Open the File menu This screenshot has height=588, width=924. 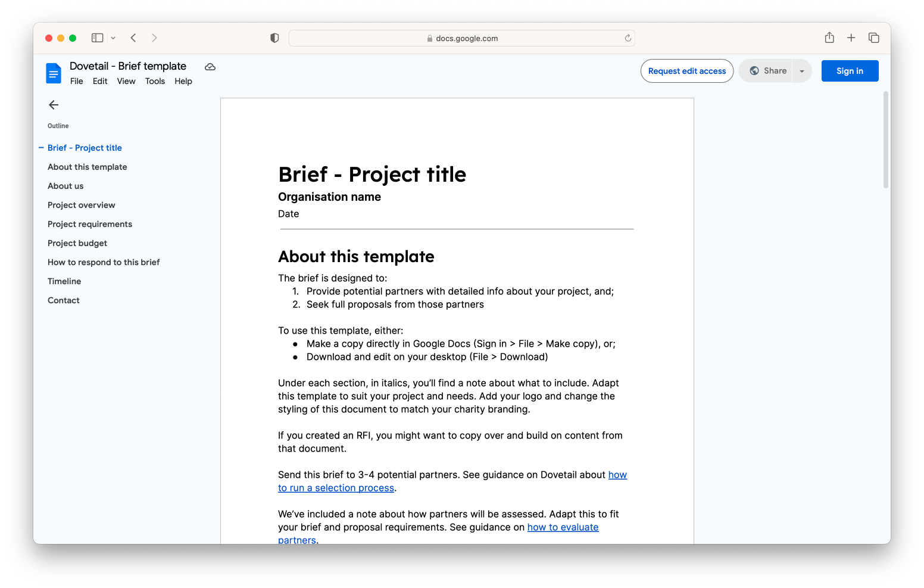tap(76, 81)
